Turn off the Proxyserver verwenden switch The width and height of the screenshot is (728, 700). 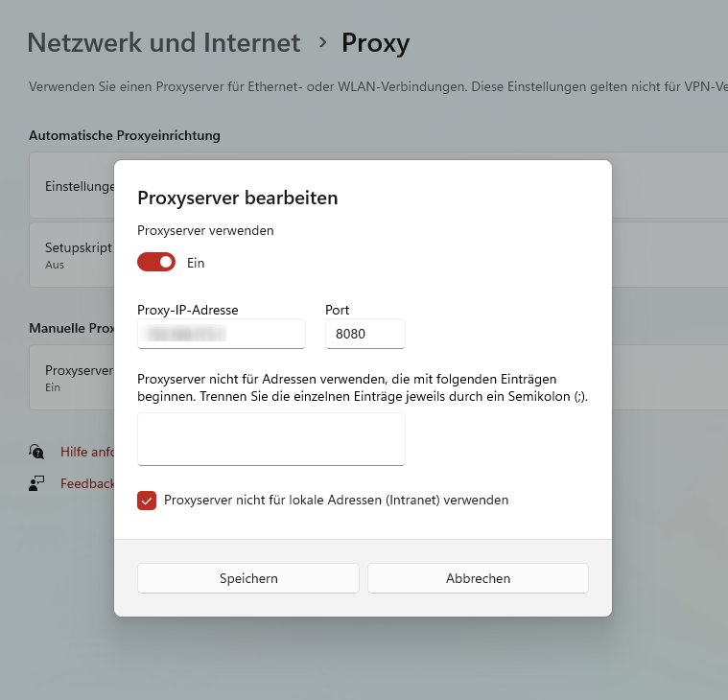(156, 262)
